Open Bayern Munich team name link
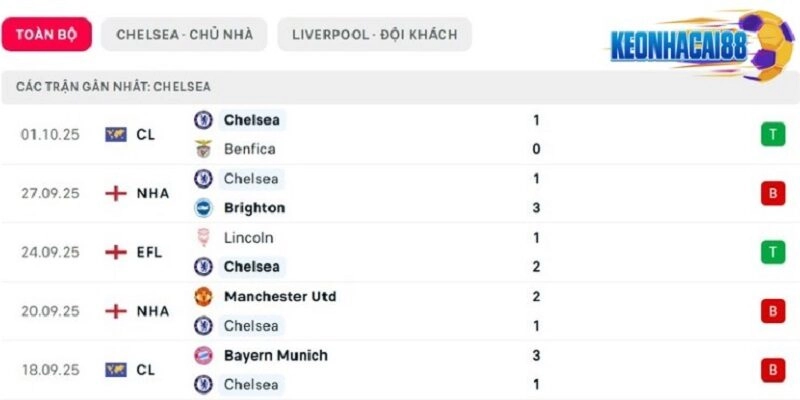The image size is (800, 400). [x=275, y=355]
